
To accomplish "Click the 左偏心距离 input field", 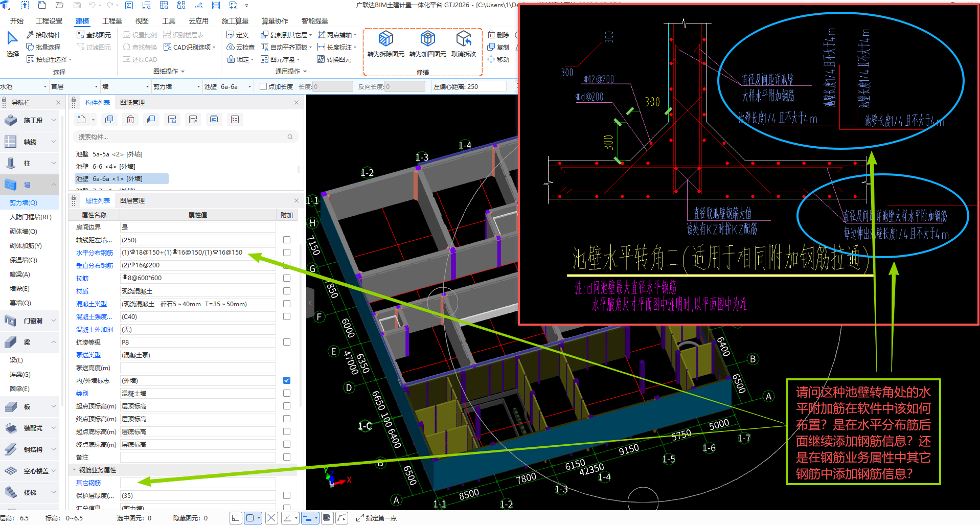I will click(486, 86).
